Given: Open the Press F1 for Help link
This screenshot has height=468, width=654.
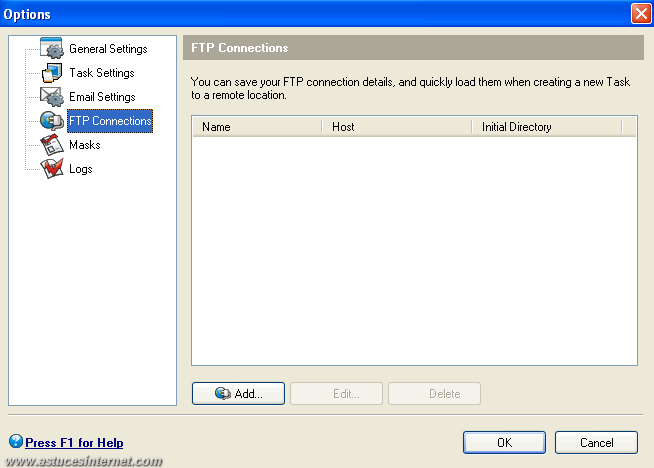Looking at the screenshot, I should [x=74, y=443].
